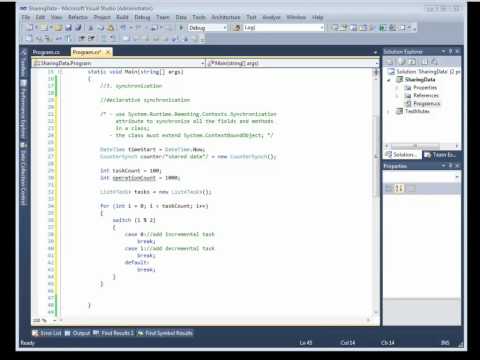Image resolution: width=480 pixels, height=360 pixels.
Task: Open the Performance Explorer side tab
Action: coord(23,109)
